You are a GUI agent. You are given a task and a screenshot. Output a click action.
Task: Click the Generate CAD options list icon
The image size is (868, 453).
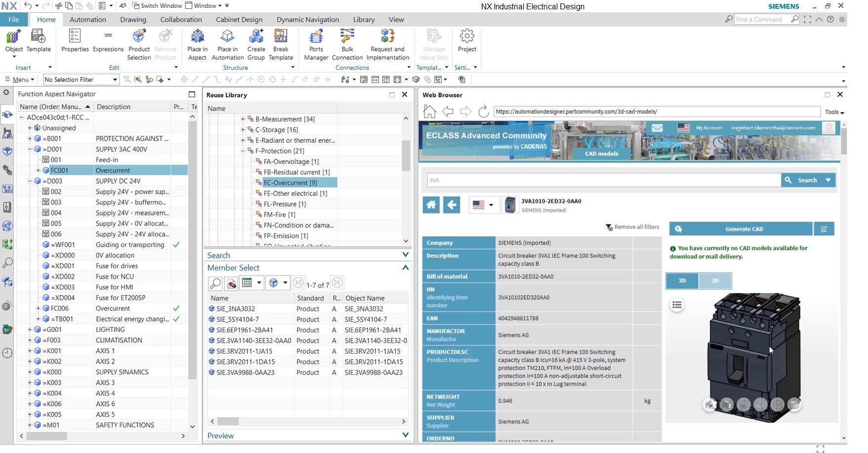click(x=824, y=229)
